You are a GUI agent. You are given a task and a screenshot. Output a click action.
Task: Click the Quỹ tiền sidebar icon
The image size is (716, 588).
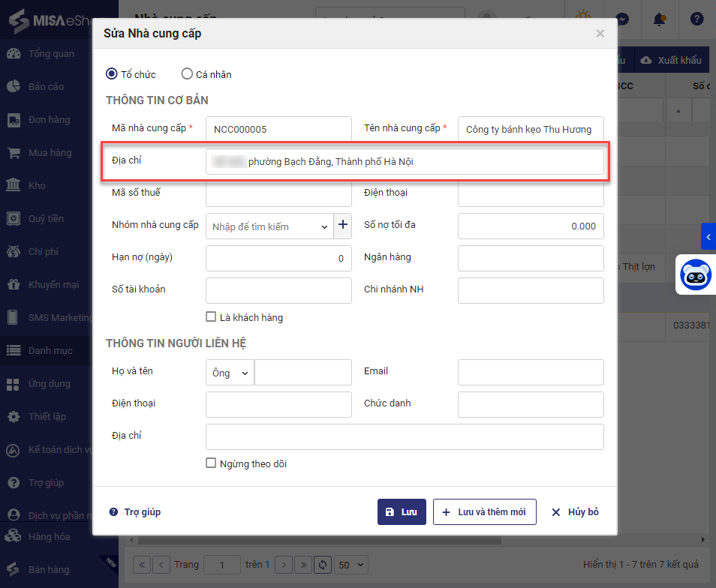pos(14,218)
